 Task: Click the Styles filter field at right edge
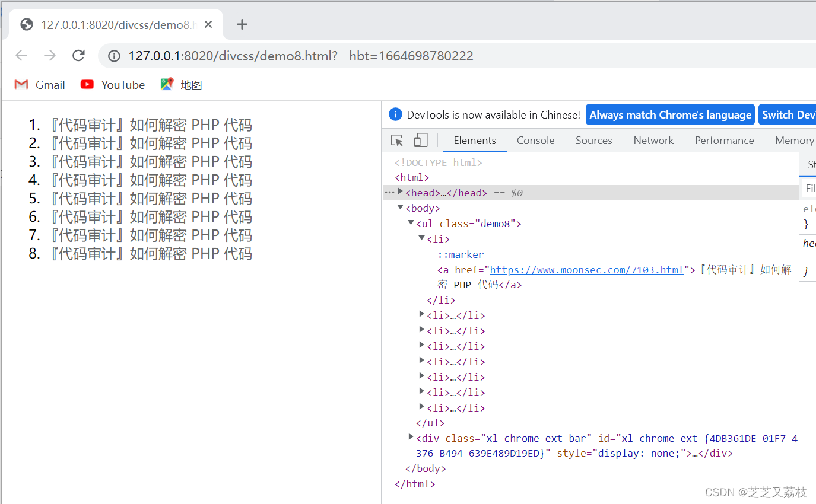coord(809,189)
